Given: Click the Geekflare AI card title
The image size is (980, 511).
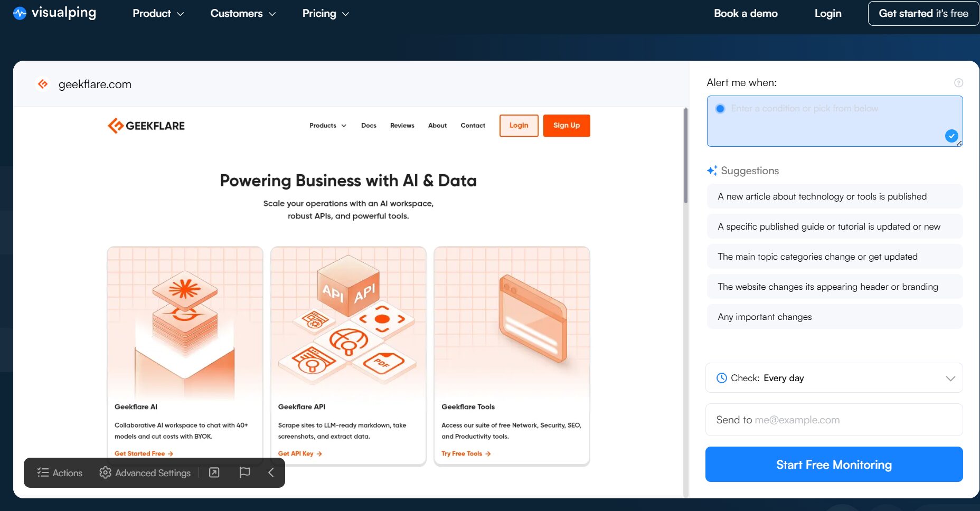Looking at the screenshot, I should (136, 407).
